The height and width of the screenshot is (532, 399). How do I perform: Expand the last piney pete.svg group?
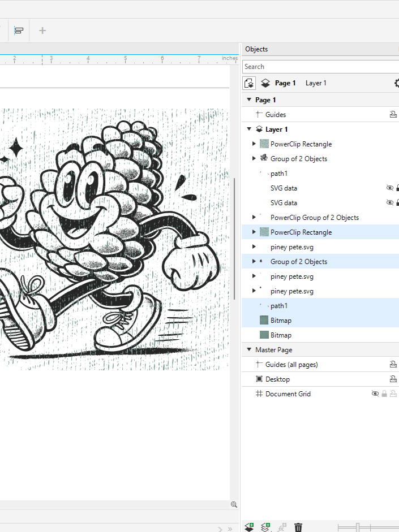(254, 291)
